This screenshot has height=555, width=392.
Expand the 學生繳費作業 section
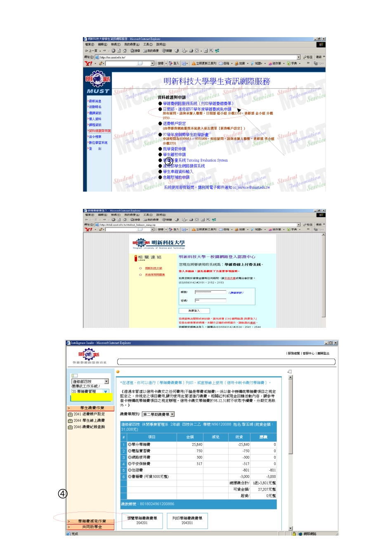(91, 408)
